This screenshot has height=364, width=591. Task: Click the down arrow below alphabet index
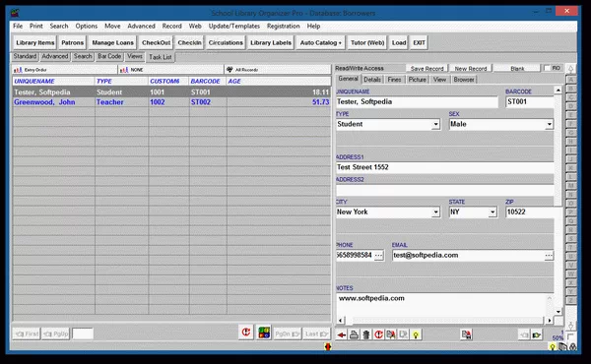click(571, 326)
